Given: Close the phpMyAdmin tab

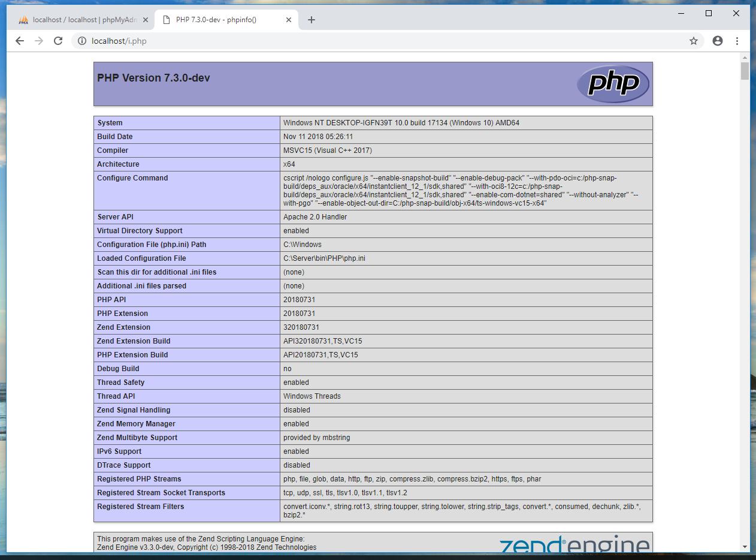Looking at the screenshot, I should pyautogui.click(x=145, y=20).
